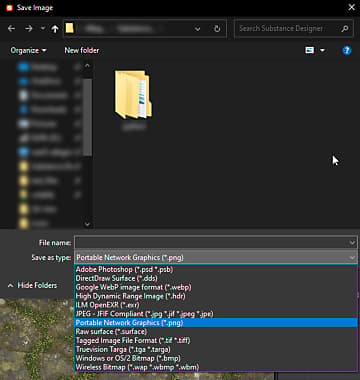Click folder icon in address bar
The width and height of the screenshot is (360, 380).
tap(69, 28)
